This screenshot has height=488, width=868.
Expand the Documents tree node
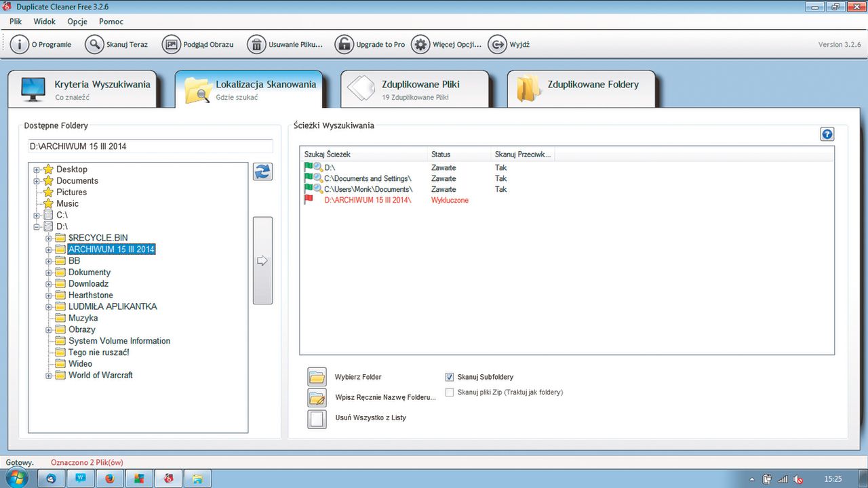pyautogui.click(x=37, y=181)
